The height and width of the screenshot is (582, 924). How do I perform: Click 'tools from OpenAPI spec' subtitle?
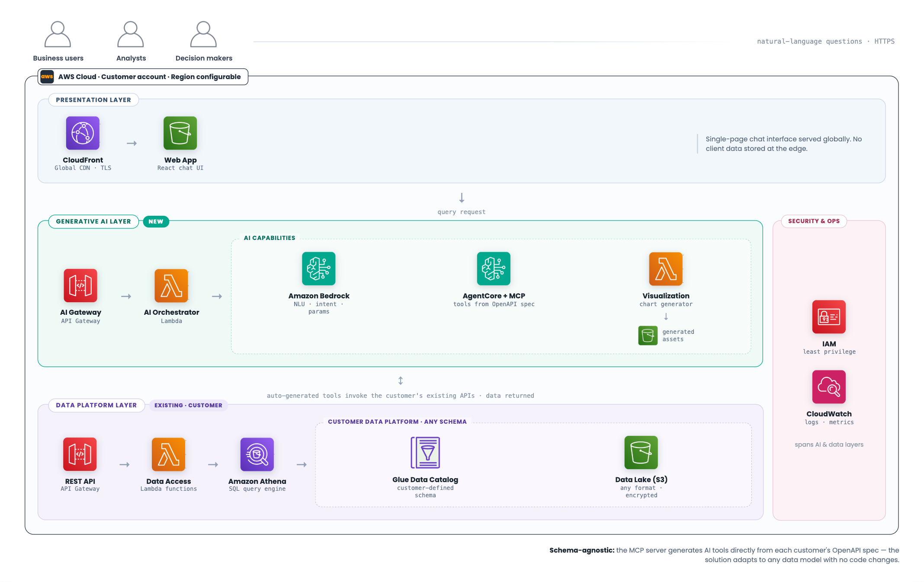click(494, 304)
